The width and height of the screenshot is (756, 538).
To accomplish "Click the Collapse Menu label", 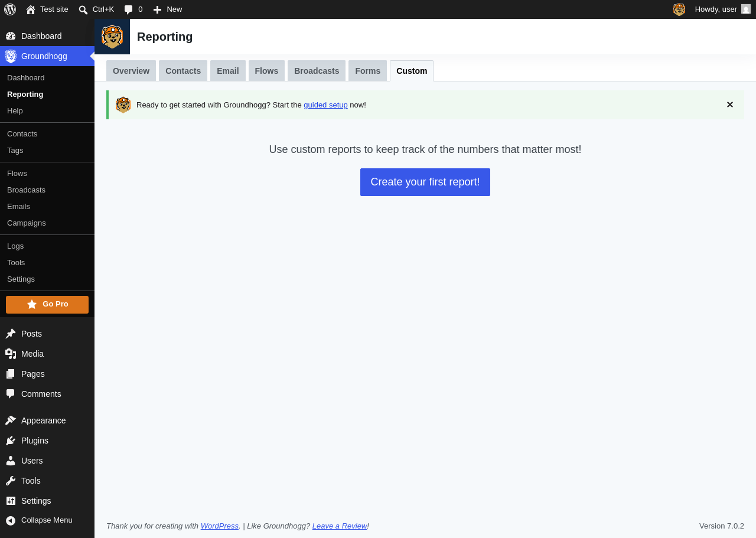I will pos(47,520).
